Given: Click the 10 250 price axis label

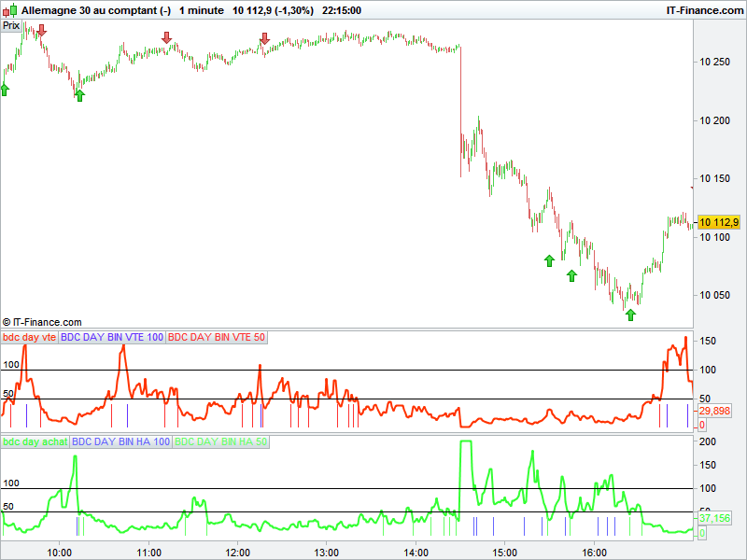Looking at the screenshot, I should [x=714, y=62].
